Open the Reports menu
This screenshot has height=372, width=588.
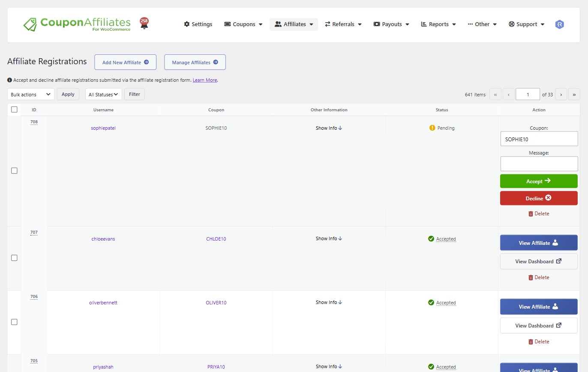point(438,24)
